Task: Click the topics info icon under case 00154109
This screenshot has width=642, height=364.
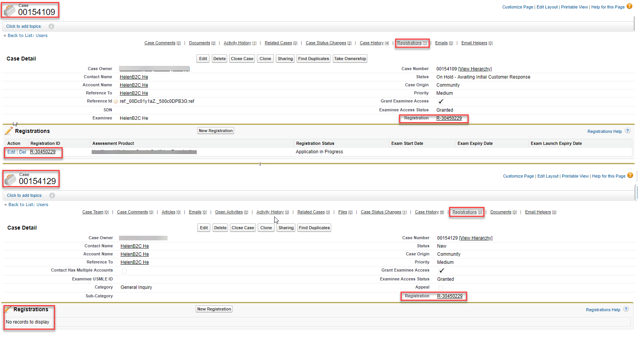Action: pos(52,27)
